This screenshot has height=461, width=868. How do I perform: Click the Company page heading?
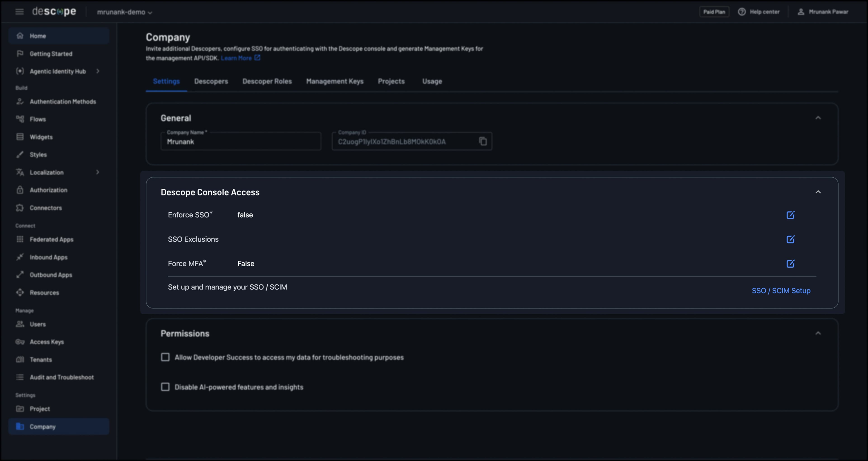point(168,37)
